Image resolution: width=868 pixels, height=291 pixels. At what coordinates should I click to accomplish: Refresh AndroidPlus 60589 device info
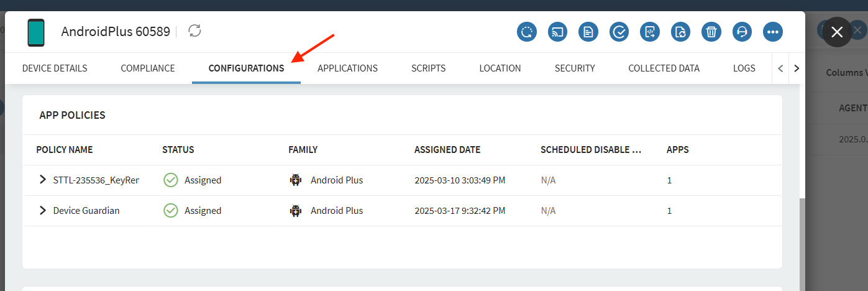pyautogui.click(x=195, y=31)
